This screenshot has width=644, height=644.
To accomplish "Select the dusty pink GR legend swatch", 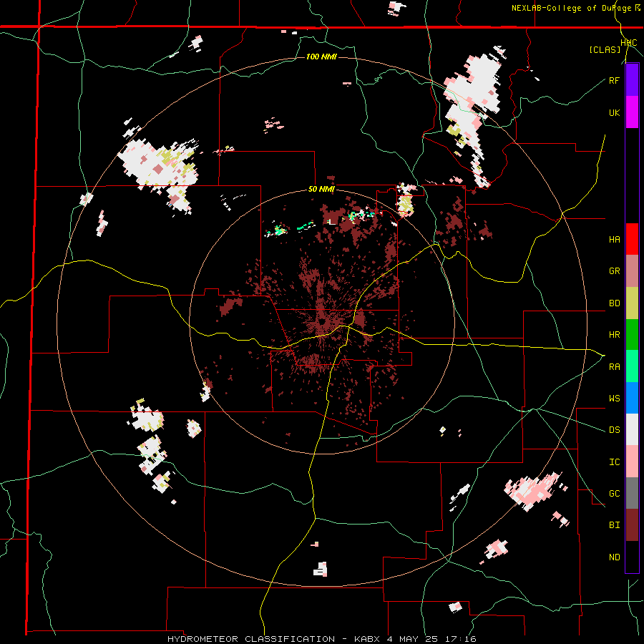I will tap(632, 270).
